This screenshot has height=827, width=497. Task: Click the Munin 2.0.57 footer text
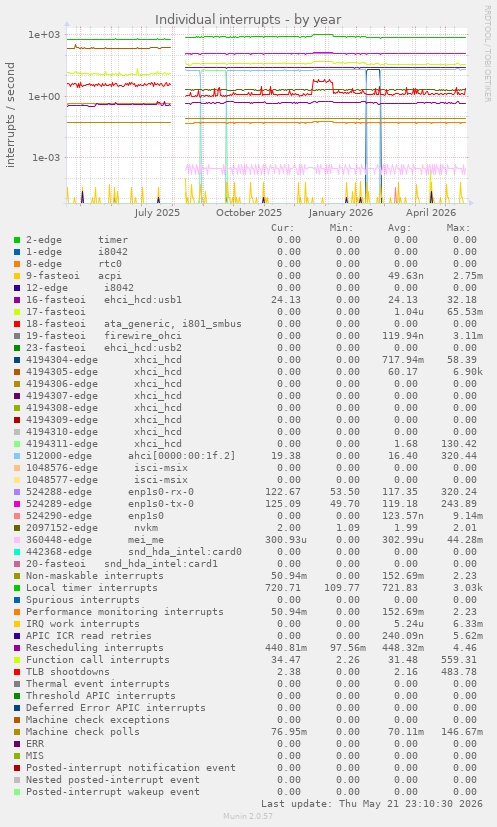(x=248, y=816)
